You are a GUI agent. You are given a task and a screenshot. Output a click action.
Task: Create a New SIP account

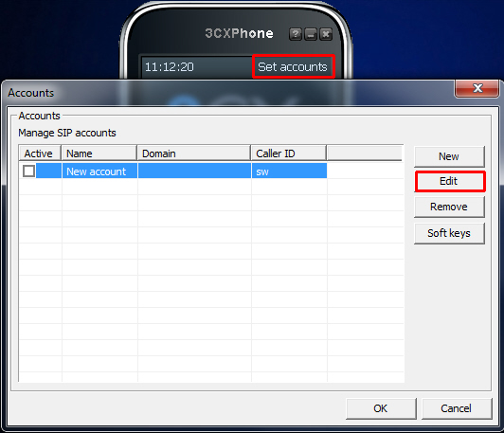click(x=449, y=156)
